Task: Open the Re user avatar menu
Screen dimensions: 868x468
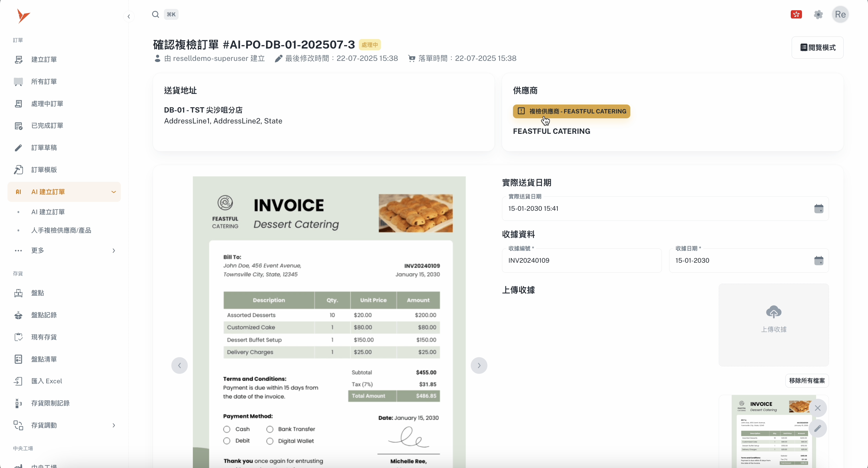Action: pyautogui.click(x=840, y=14)
